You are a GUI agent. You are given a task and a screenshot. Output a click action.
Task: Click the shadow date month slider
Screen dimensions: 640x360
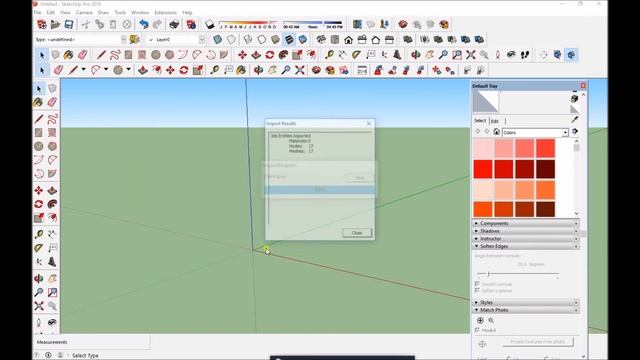pos(248,24)
